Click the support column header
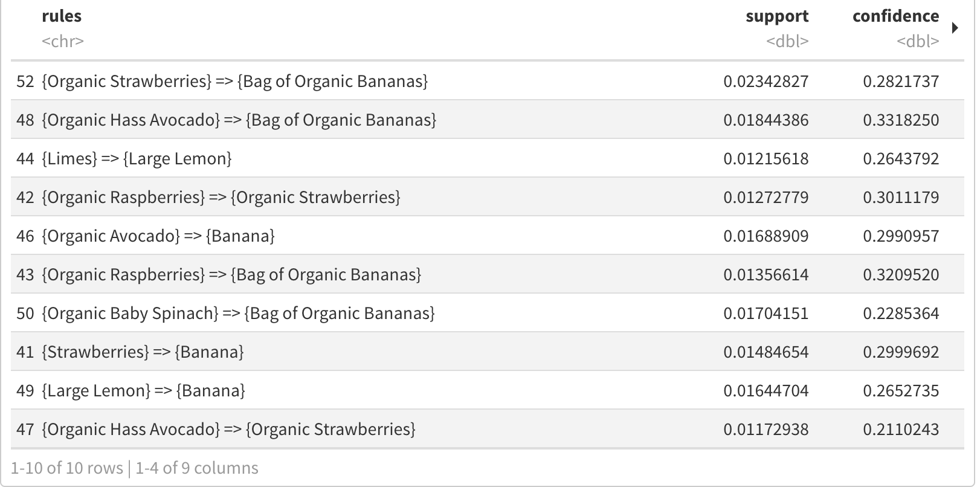Screen dimensions: 980x487 point(776,16)
